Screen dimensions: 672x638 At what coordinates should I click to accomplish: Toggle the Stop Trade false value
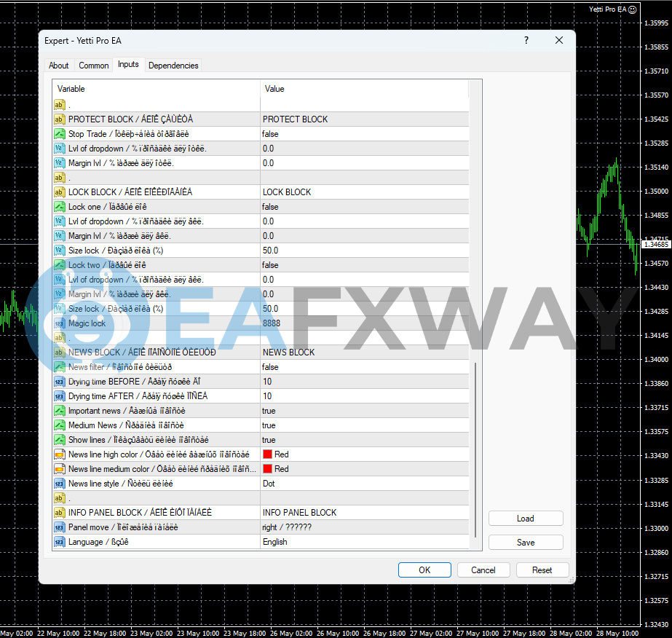coord(364,134)
